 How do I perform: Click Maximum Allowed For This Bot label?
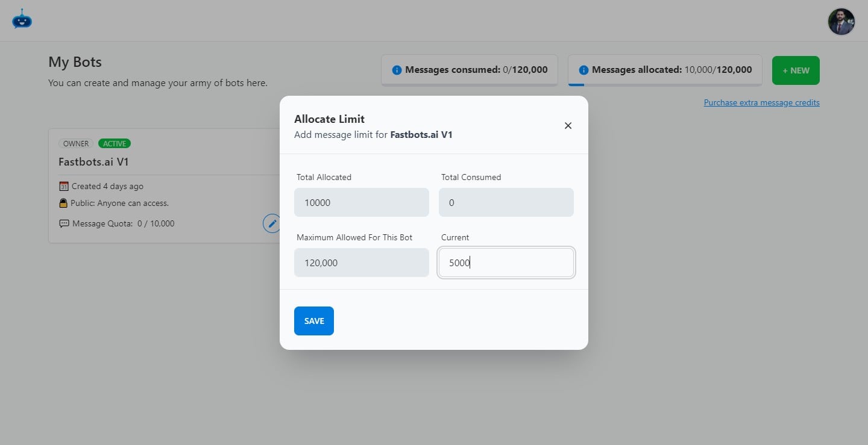[354, 237]
